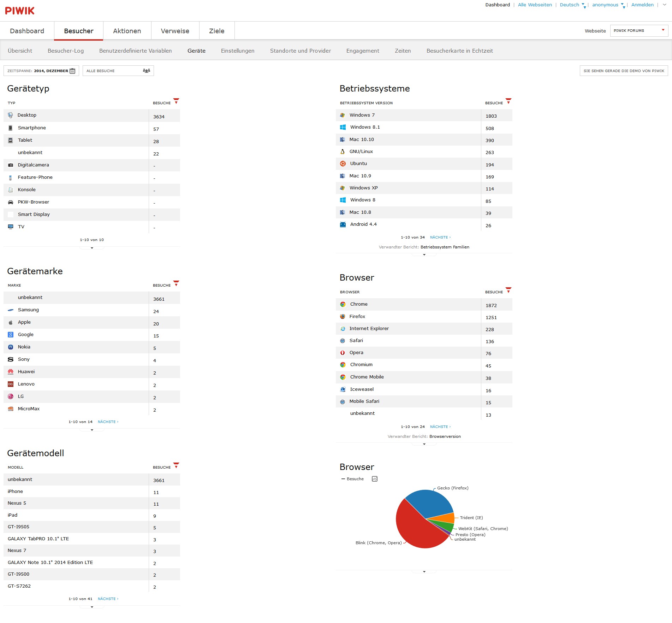Open Besucherkarte in Echtzeit submenu
Viewport: 672px width, 623px height.
pyautogui.click(x=459, y=51)
